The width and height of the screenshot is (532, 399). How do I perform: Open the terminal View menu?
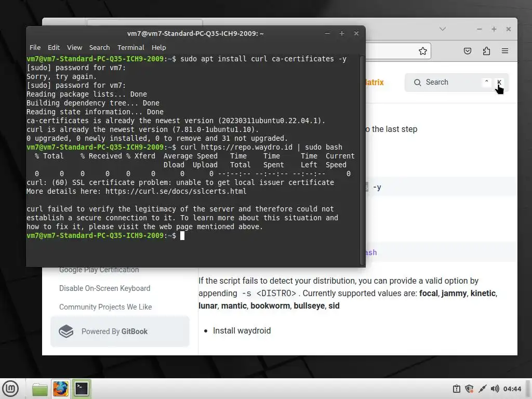(74, 47)
